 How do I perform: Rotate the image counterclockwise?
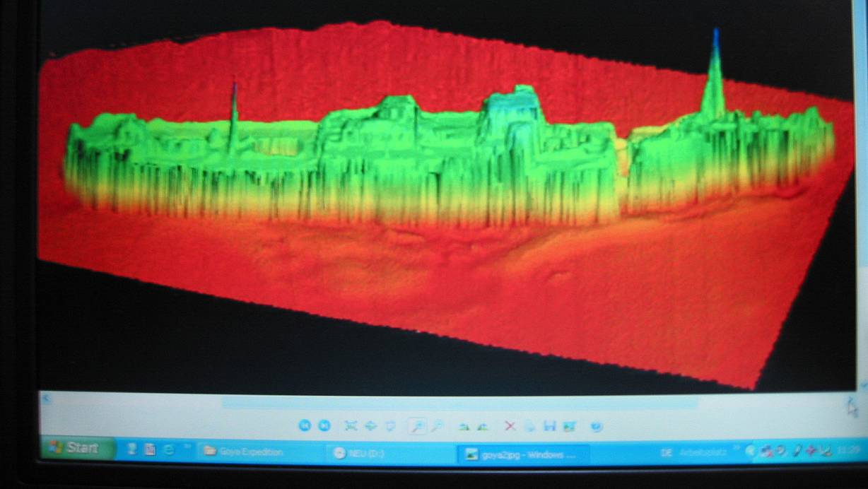pos(483,426)
